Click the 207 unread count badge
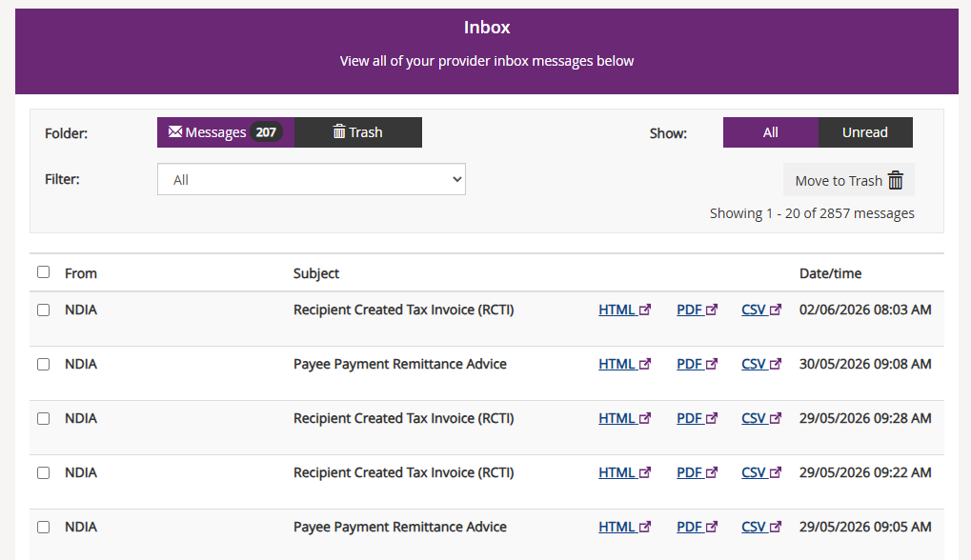Screen dimensions: 971x560 pyautogui.click(x=266, y=132)
